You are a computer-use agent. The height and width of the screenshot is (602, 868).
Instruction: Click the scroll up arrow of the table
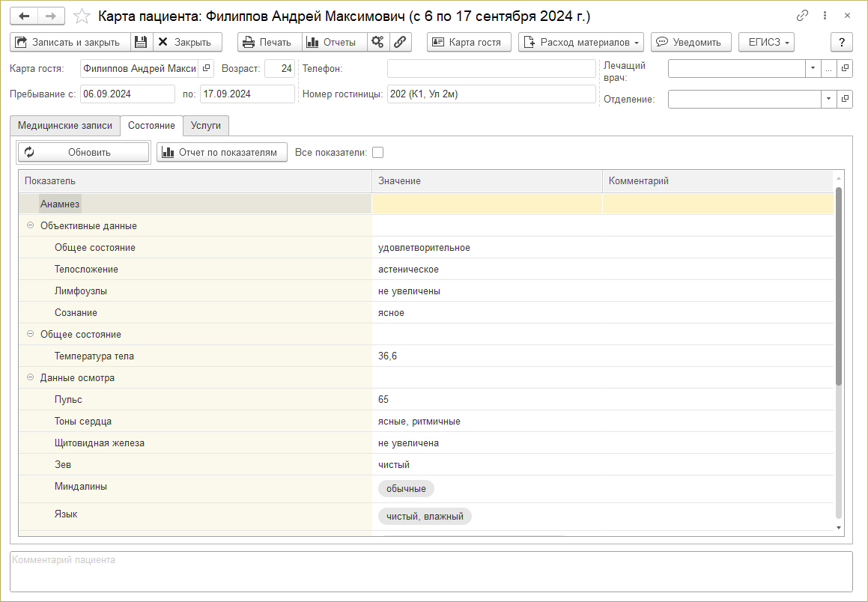pyautogui.click(x=839, y=178)
